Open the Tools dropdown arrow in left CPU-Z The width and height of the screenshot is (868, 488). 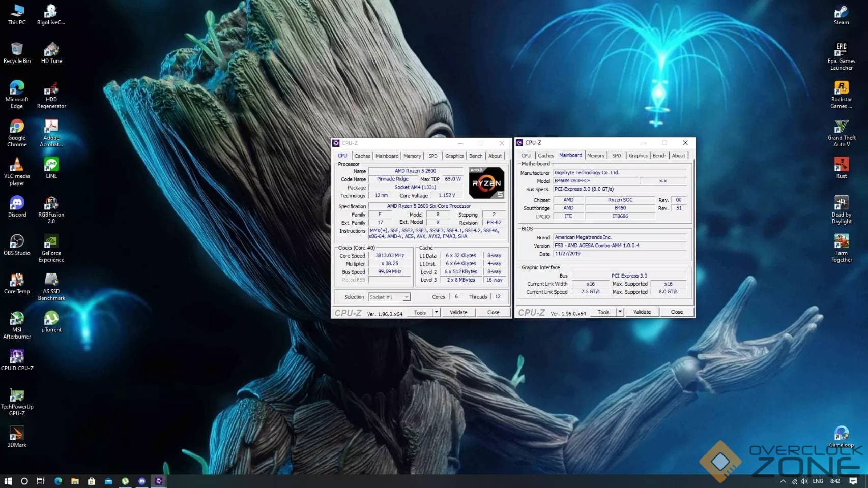click(436, 312)
